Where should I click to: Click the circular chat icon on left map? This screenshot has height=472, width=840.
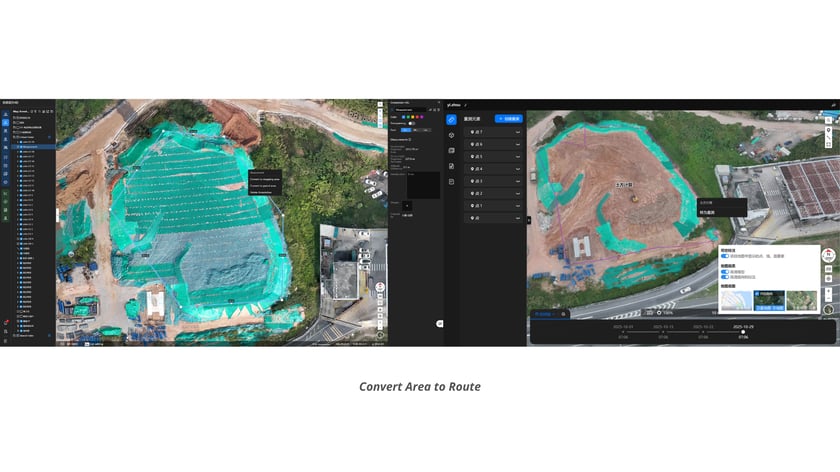click(439, 323)
